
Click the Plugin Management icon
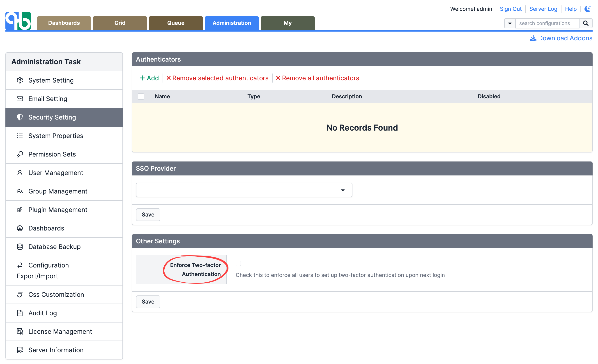pos(20,210)
